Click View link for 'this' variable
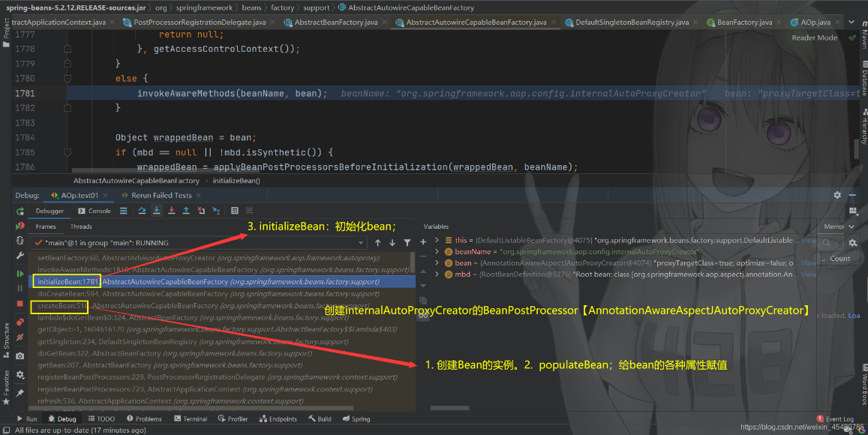 point(808,240)
